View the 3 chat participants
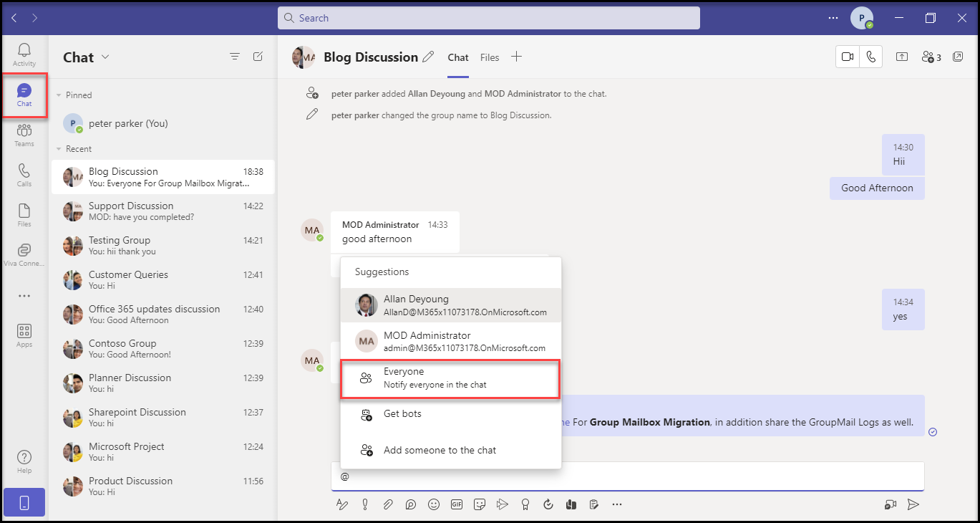Image resolution: width=980 pixels, height=523 pixels. [x=931, y=57]
